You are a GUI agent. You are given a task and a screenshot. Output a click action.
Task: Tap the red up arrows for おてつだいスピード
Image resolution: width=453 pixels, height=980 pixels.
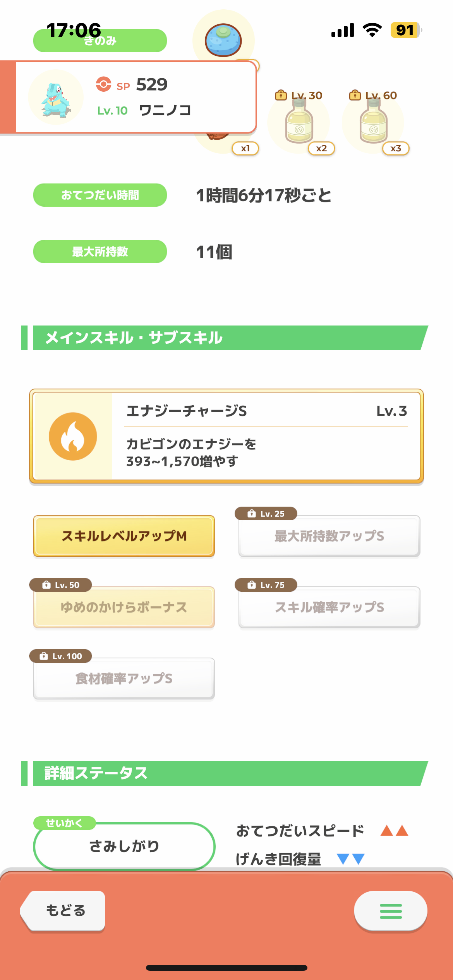(394, 831)
